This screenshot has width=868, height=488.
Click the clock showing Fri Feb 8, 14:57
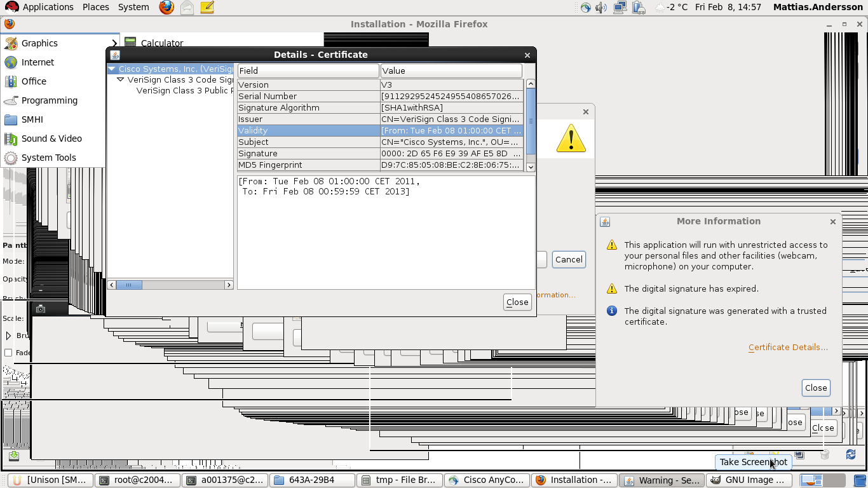pos(728,8)
